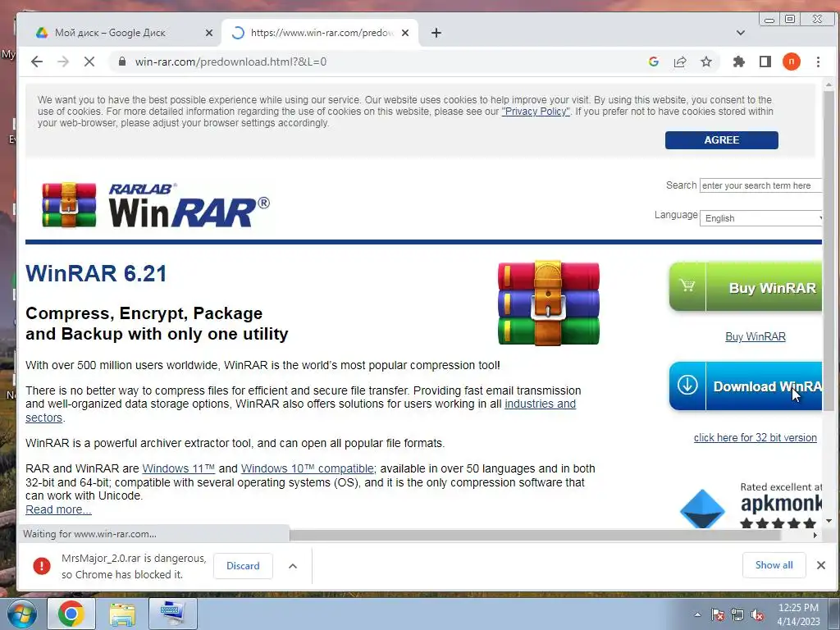Viewport: 840px width, 630px height.
Task: Click the address bar URL
Action: pyautogui.click(x=231, y=62)
